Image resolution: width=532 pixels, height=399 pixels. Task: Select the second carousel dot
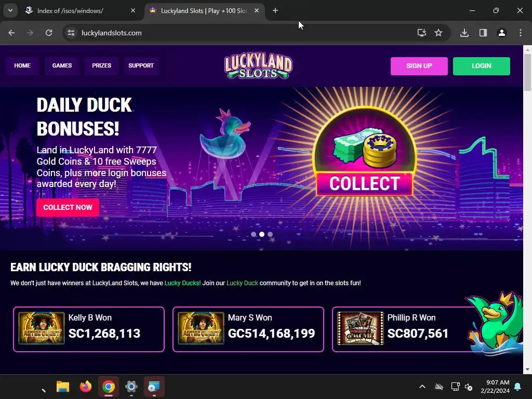(x=262, y=234)
